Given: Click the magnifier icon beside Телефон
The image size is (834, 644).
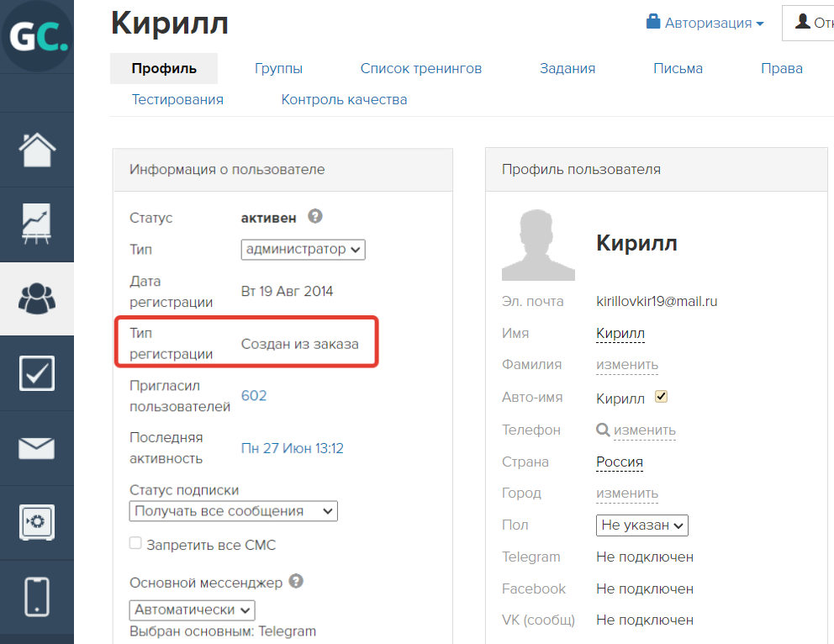Looking at the screenshot, I should click(603, 430).
